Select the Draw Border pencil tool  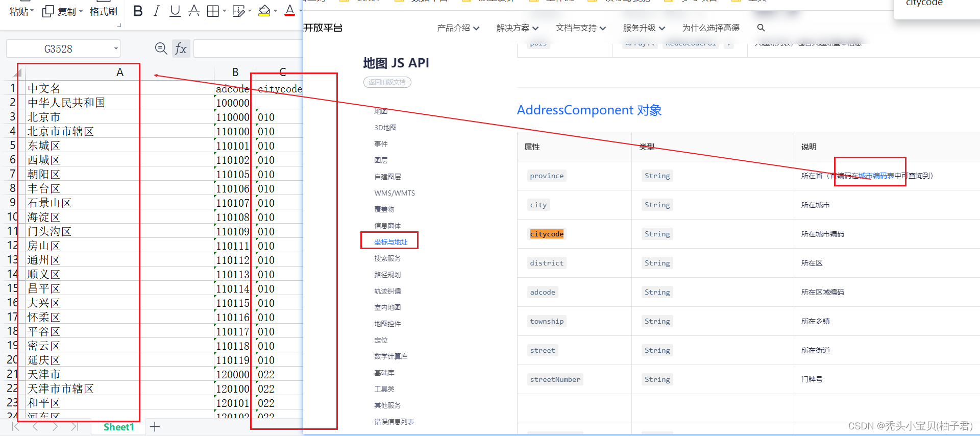238,11
